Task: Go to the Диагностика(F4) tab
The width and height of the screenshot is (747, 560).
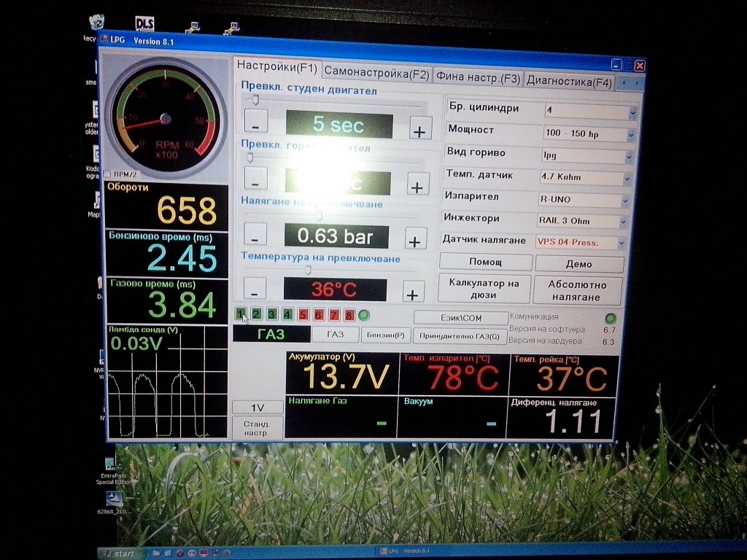Action: click(569, 82)
